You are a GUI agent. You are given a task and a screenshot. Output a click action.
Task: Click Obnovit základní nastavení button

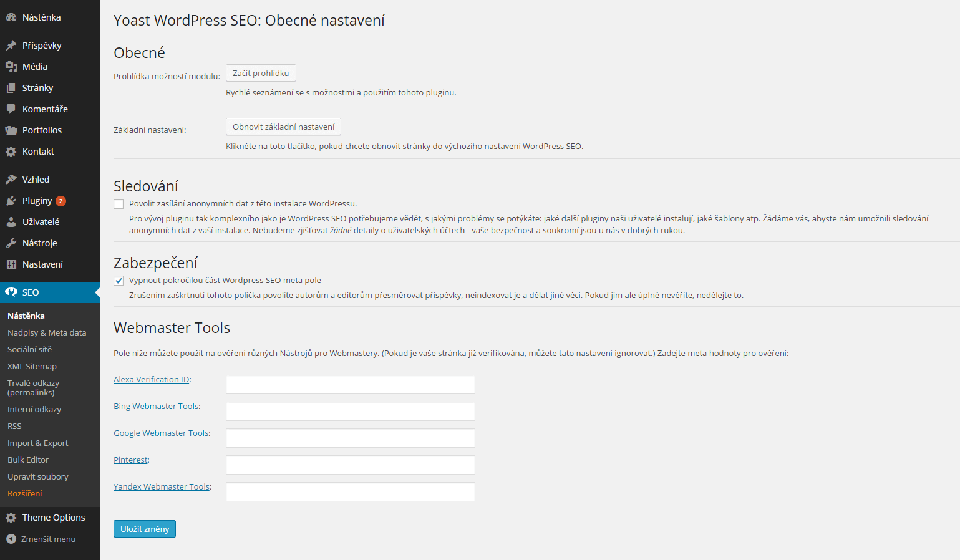(x=283, y=127)
